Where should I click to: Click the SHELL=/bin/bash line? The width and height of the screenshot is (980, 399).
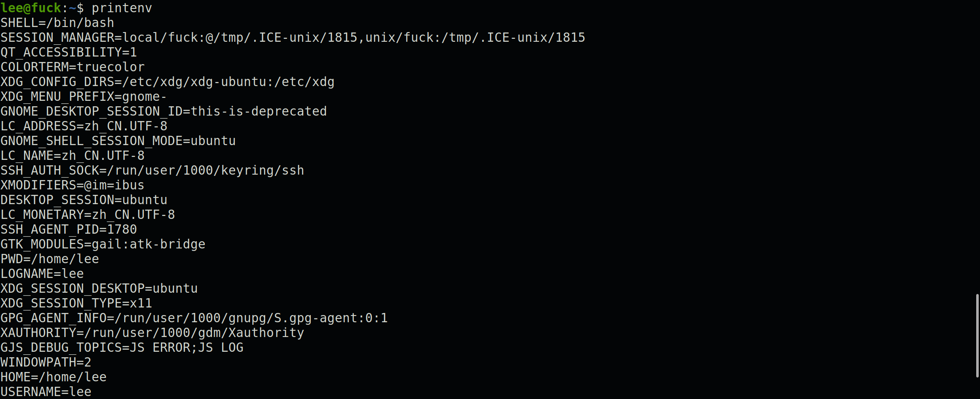[57, 23]
